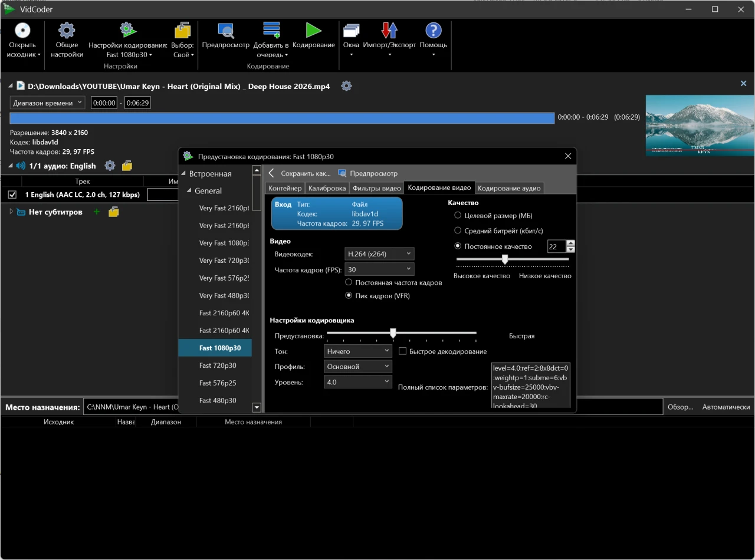This screenshot has height=560, width=755.
Task: Click the source video thumbnail
Action: pos(700,126)
